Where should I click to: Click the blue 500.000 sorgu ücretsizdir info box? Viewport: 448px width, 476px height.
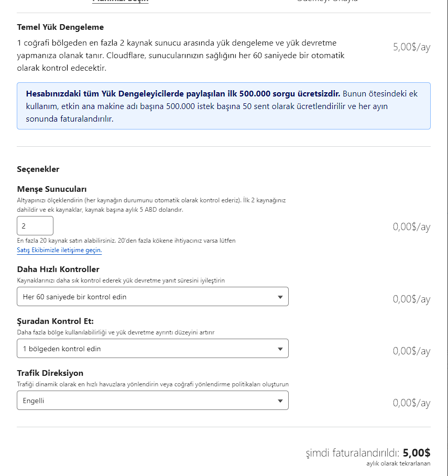[224, 106]
